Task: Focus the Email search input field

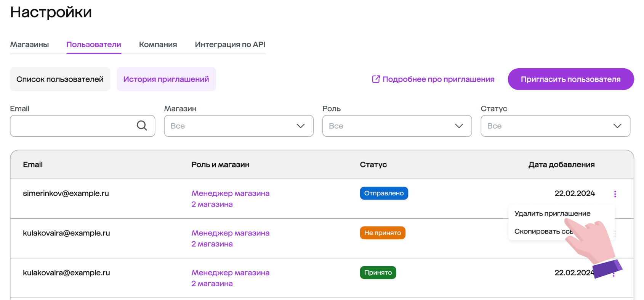Action: pyautogui.click(x=72, y=126)
